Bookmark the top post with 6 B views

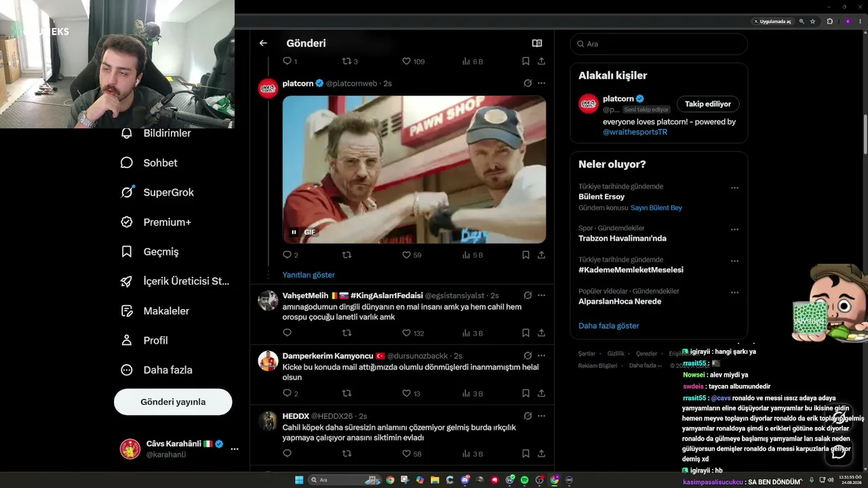click(x=526, y=61)
